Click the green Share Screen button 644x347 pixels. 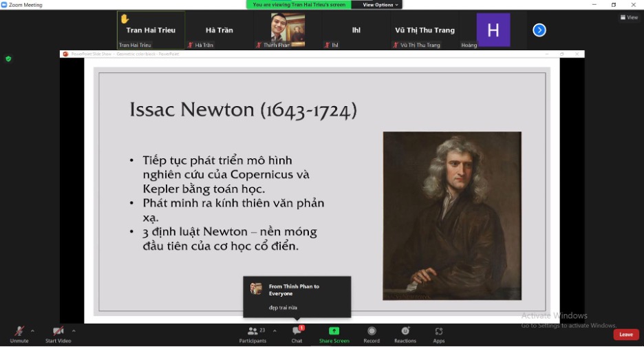(x=334, y=334)
